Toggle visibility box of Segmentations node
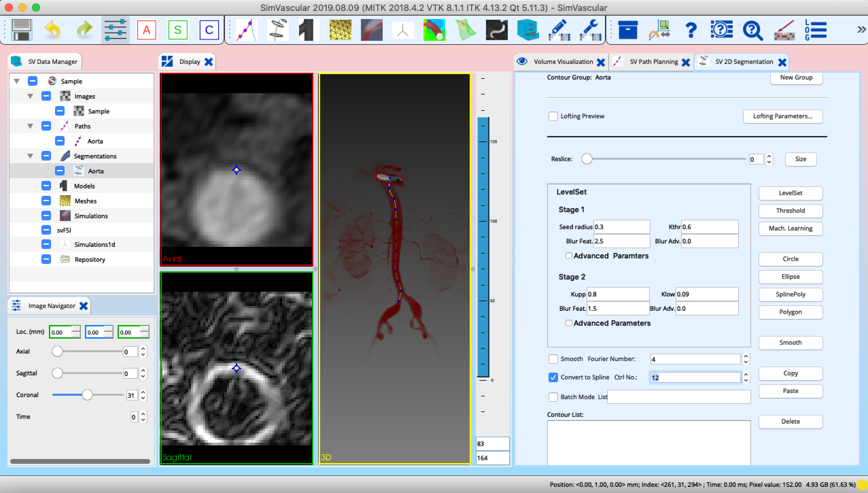Viewport: 868px width, 493px height. [x=46, y=156]
